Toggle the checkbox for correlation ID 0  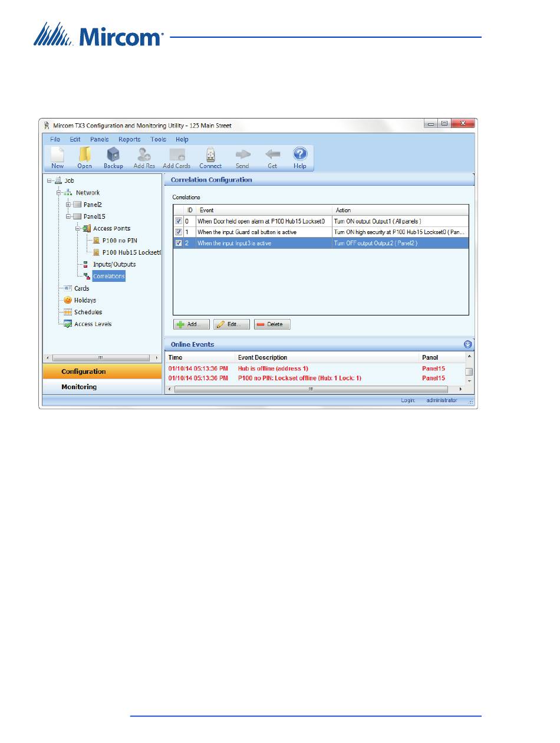click(x=178, y=221)
